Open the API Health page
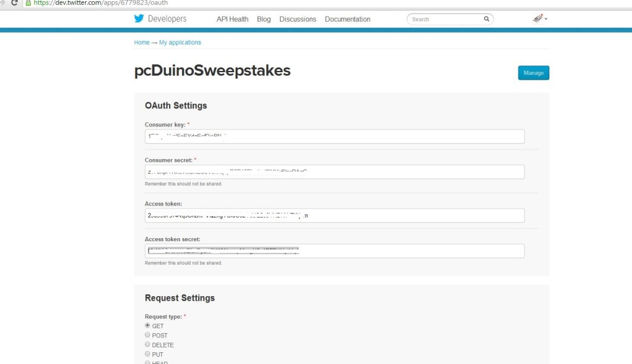The width and height of the screenshot is (632, 364). click(232, 19)
